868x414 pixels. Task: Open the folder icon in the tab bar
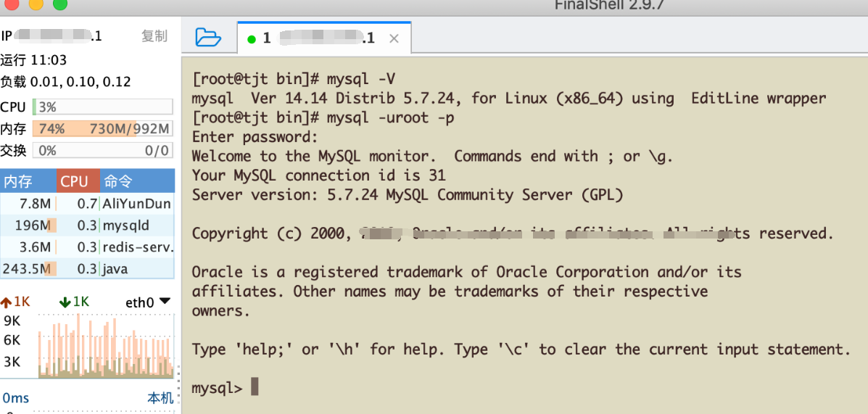(208, 37)
